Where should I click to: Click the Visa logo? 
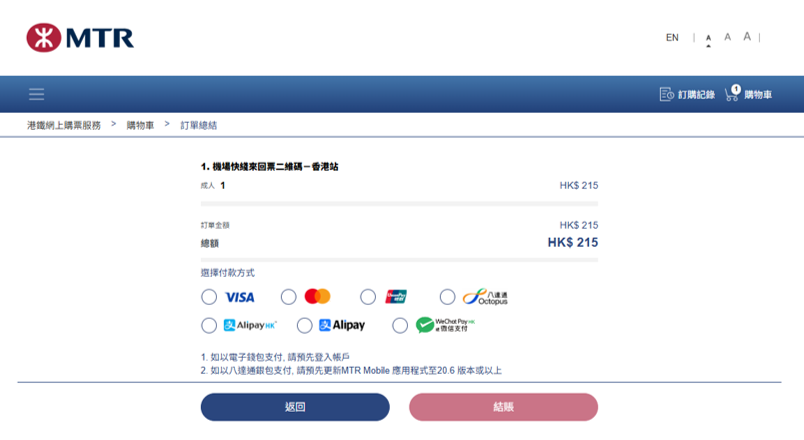click(240, 297)
